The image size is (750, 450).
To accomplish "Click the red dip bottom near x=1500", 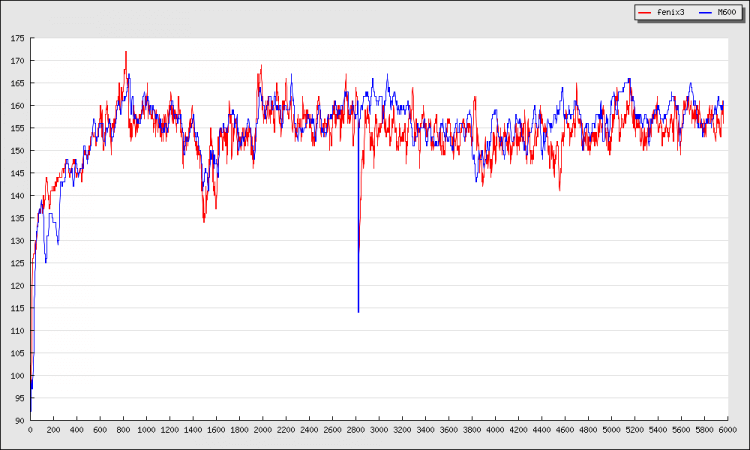I will click(204, 221).
